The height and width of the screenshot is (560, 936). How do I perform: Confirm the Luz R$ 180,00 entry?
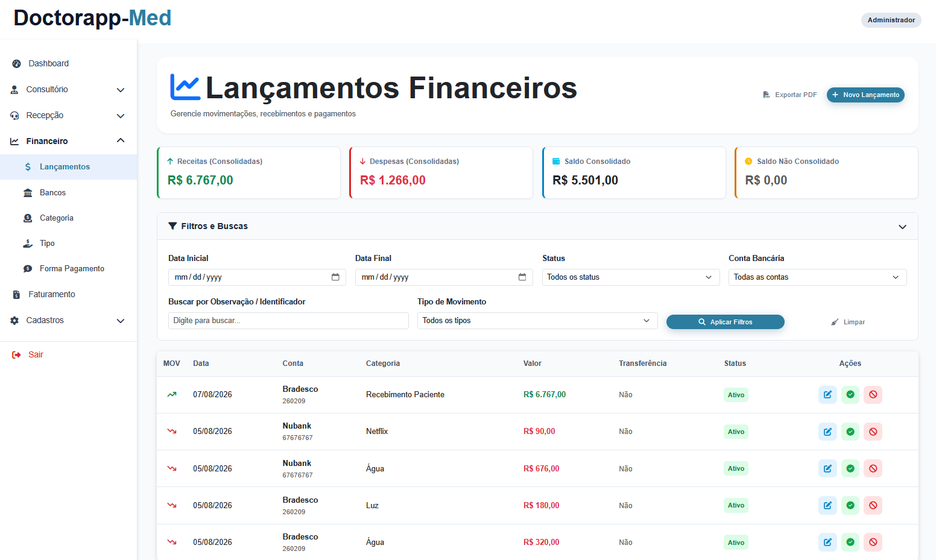(850, 505)
